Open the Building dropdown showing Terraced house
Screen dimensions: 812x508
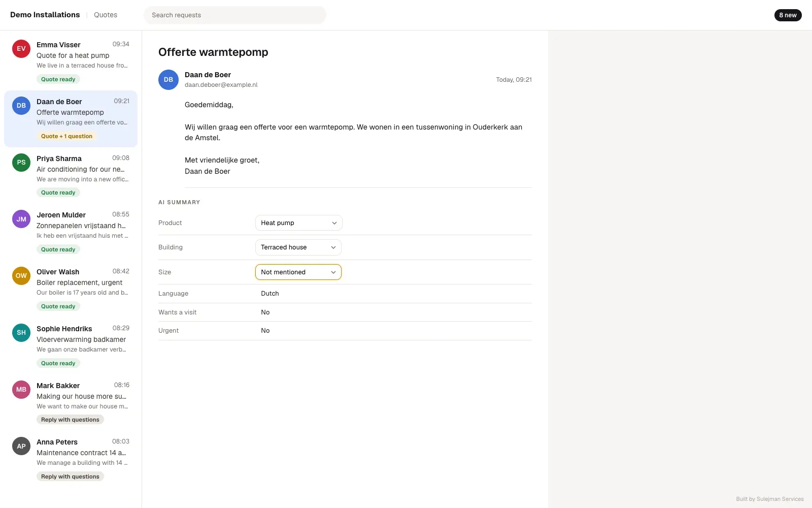click(x=298, y=247)
